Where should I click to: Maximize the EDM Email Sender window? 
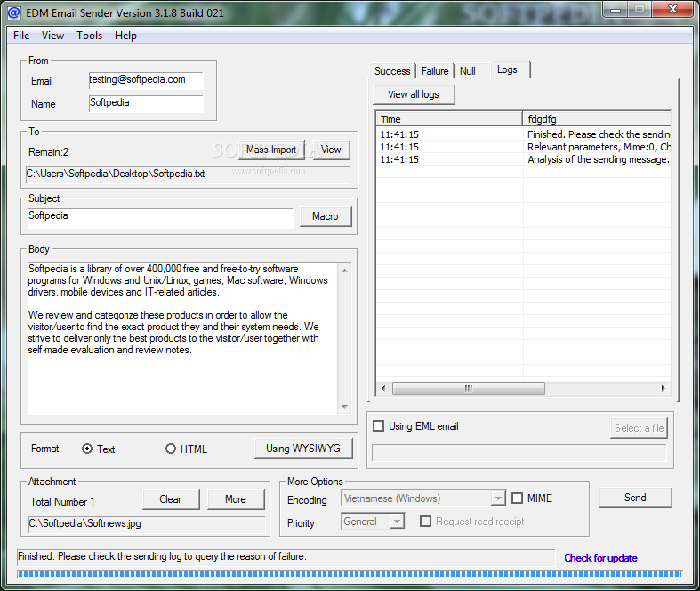(640, 10)
